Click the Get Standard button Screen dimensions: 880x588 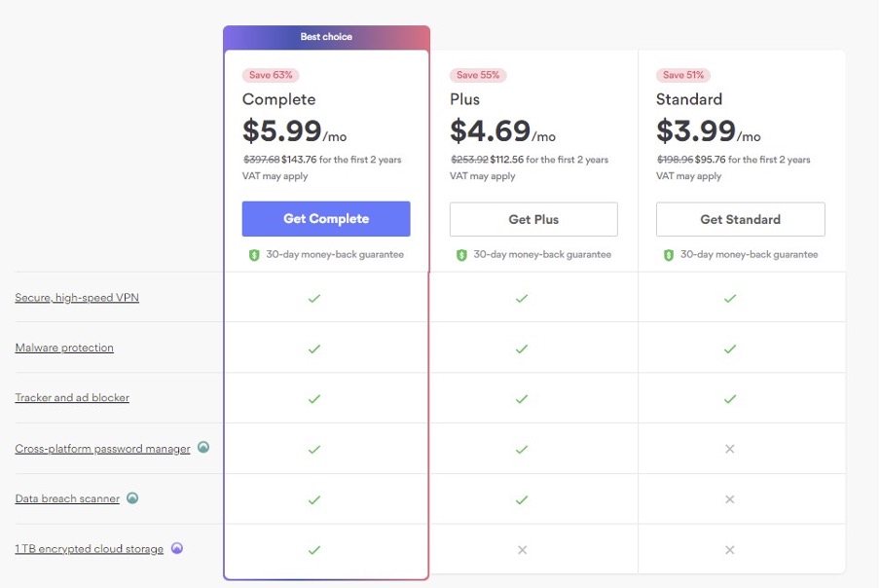[740, 218]
